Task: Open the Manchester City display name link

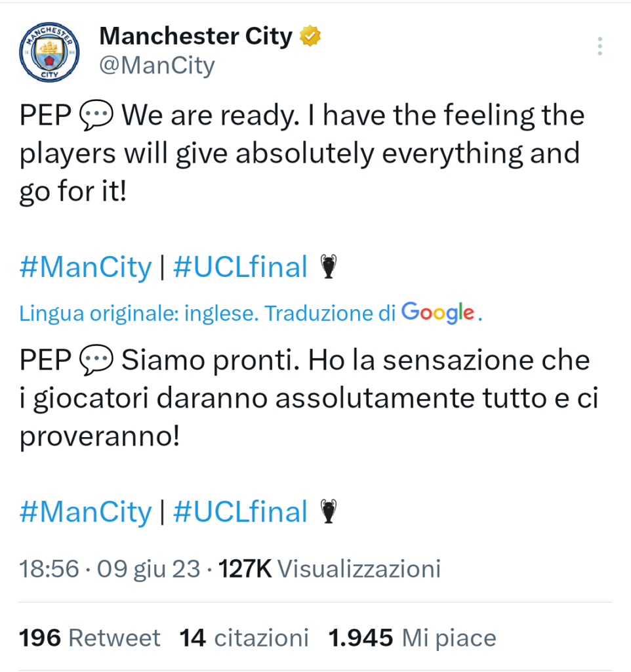Action: (x=195, y=36)
